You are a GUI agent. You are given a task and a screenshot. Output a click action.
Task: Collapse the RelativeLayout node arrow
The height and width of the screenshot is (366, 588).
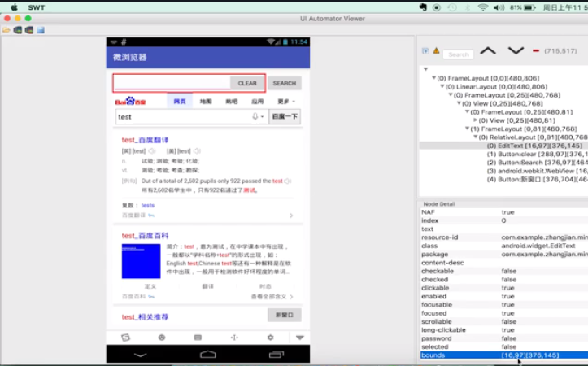point(476,137)
